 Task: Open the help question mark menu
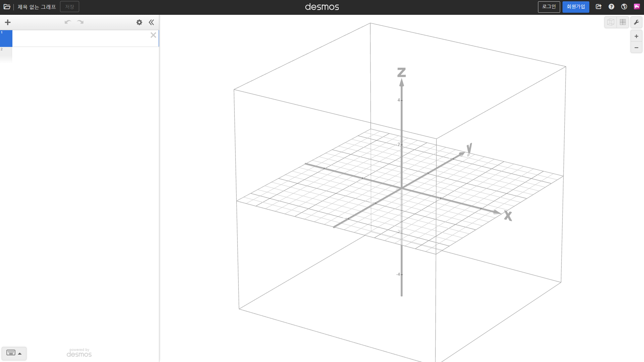point(611,7)
